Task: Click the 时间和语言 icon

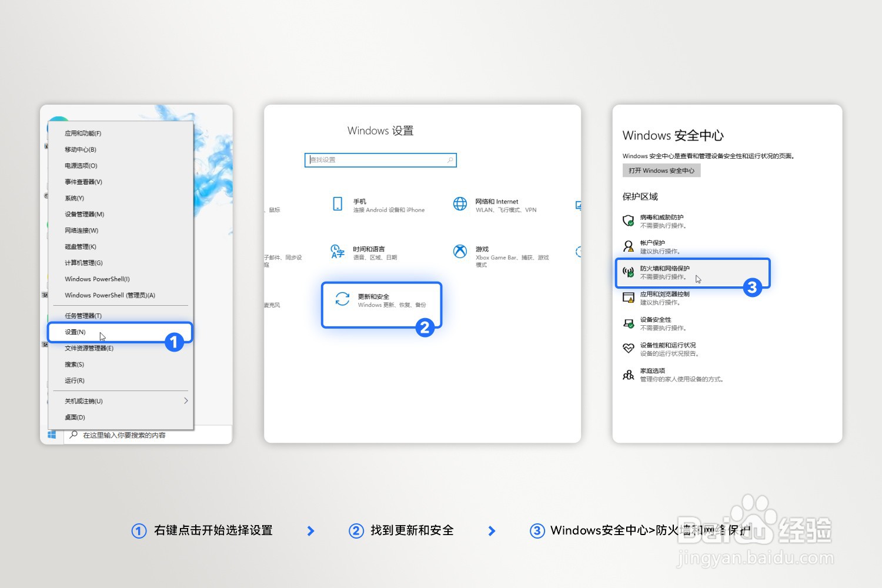Action: tap(338, 252)
